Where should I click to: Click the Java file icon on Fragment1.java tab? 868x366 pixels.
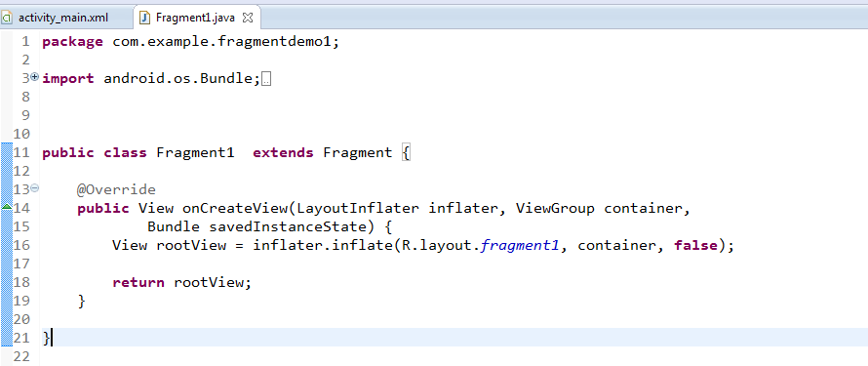(145, 18)
